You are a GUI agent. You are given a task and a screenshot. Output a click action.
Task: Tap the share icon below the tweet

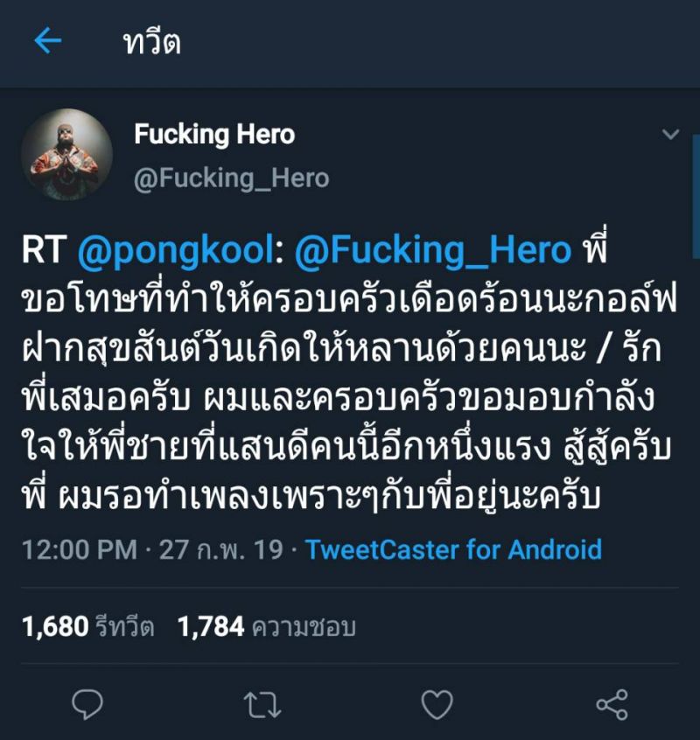click(x=611, y=703)
